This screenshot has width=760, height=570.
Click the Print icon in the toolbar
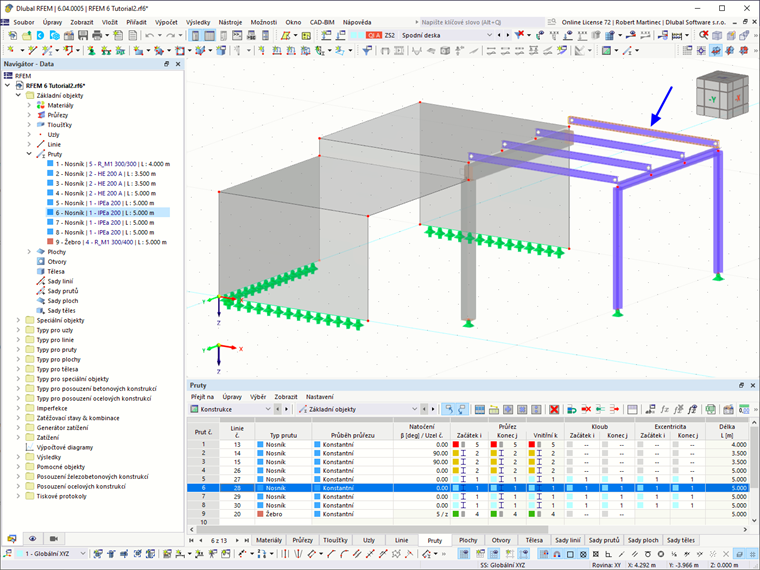tap(97, 35)
